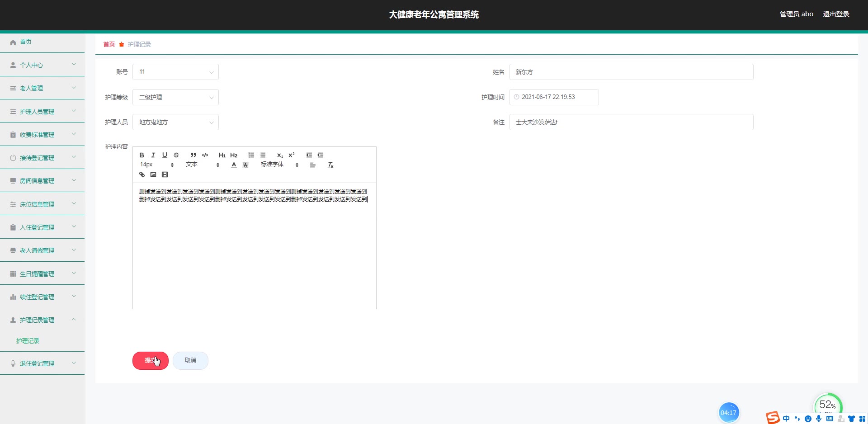The height and width of the screenshot is (424, 868).
Task: Insert a video into the editor
Action: click(x=165, y=174)
